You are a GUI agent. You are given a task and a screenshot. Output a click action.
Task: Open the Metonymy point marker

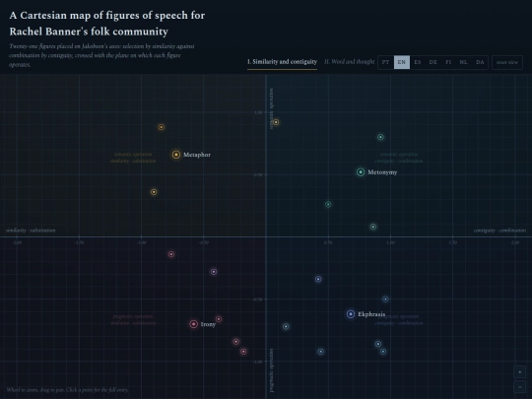[361, 172]
